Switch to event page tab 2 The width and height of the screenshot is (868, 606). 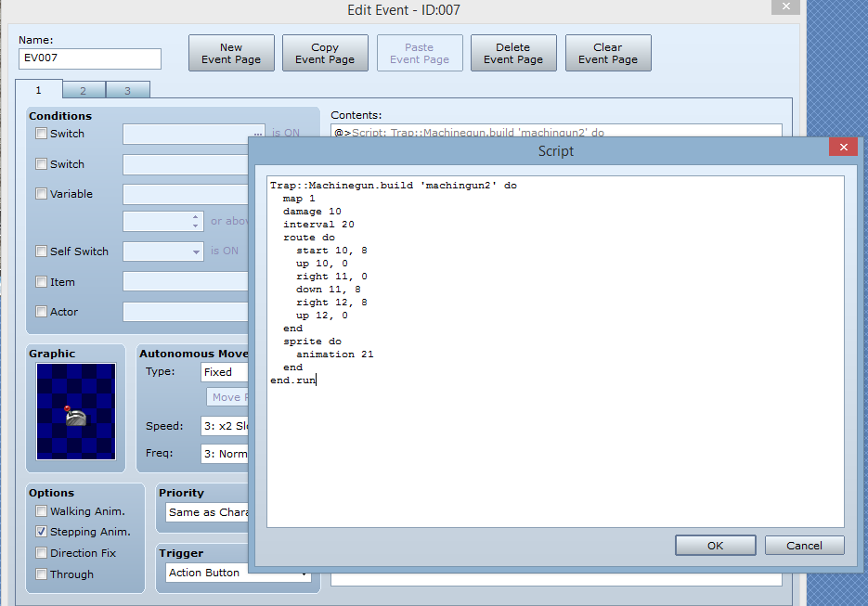coord(84,90)
